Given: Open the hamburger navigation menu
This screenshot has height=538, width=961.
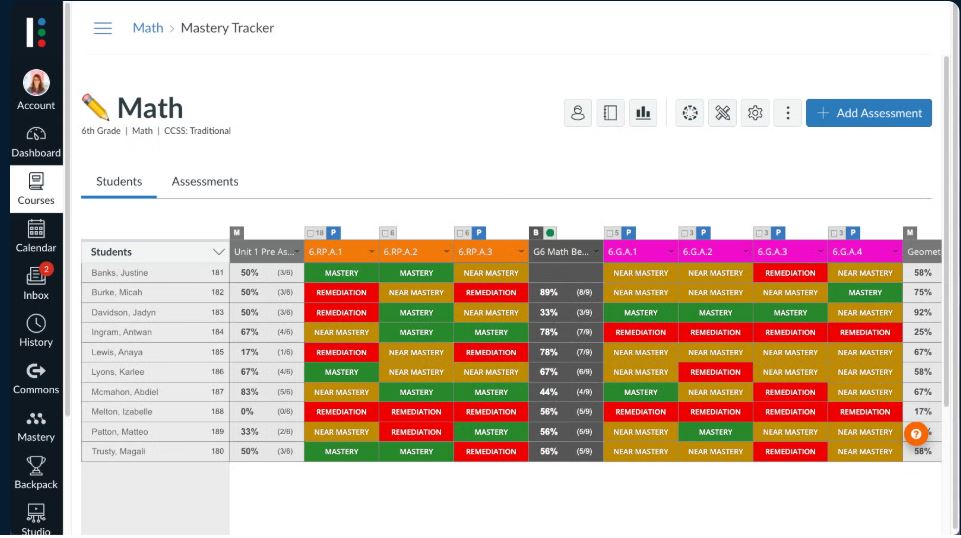Looking at the screenshot, I should tap(102, 28).
